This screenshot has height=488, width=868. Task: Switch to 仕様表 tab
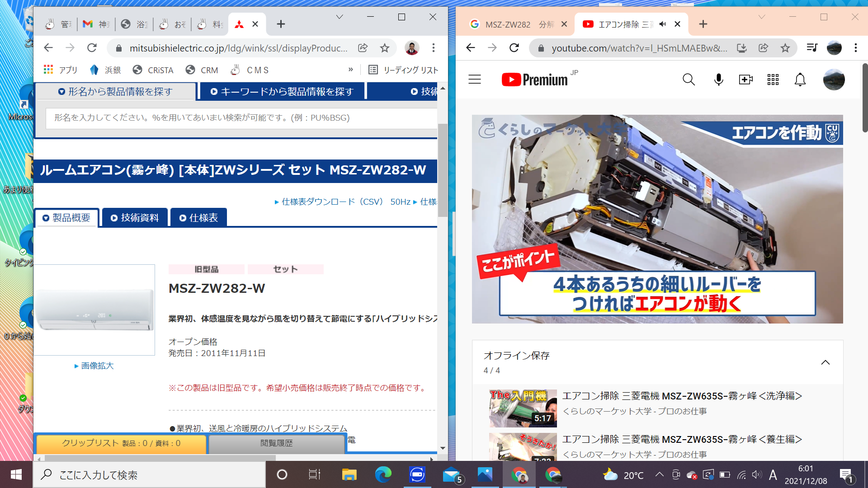[x=198, y=218]
